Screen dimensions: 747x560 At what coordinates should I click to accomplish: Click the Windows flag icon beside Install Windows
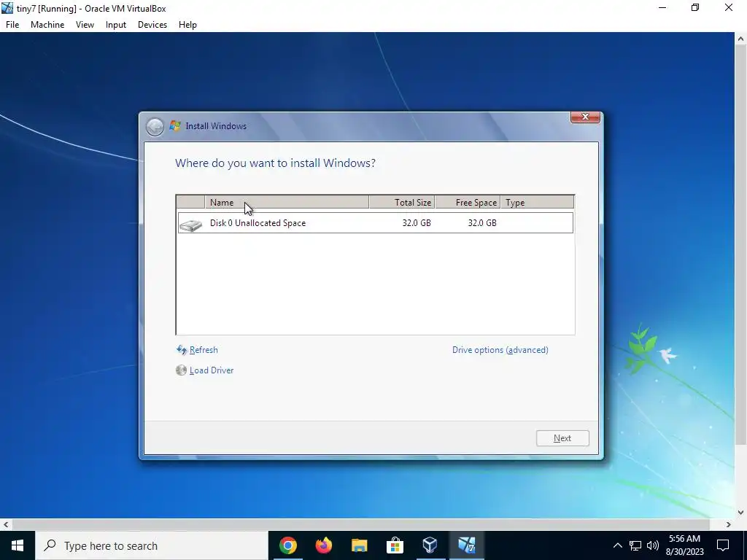coord(175,125)
